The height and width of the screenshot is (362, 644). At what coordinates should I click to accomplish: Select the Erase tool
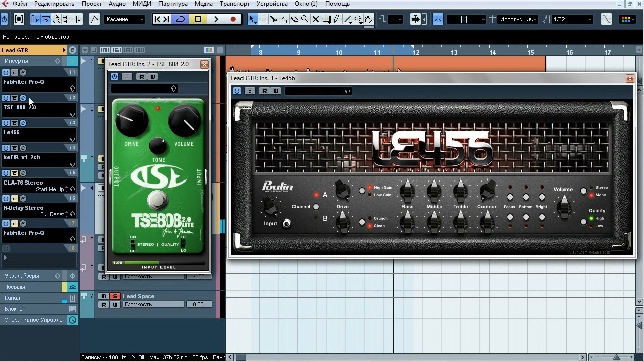click(x=295, y=19)
